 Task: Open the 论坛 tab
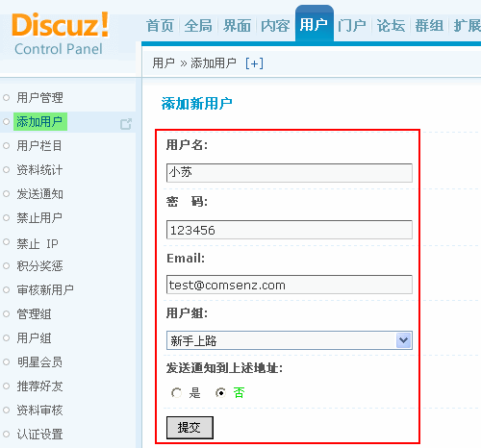coord(391,26)
